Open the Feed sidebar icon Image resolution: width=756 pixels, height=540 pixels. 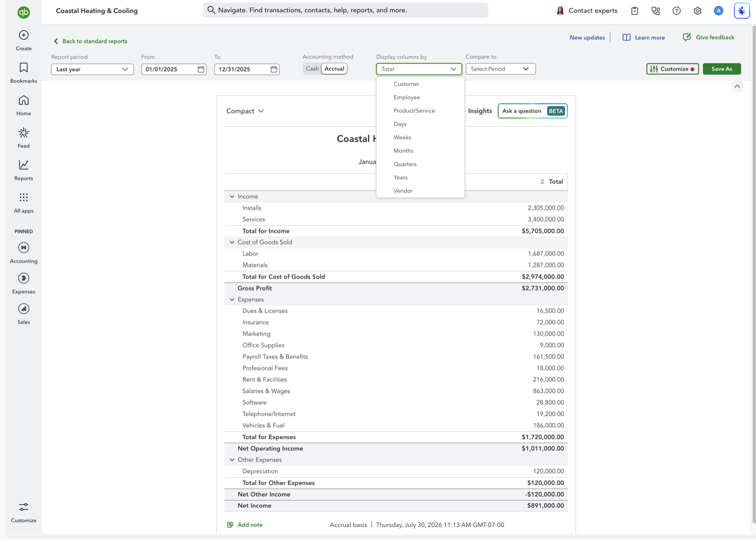click(24, 133)
